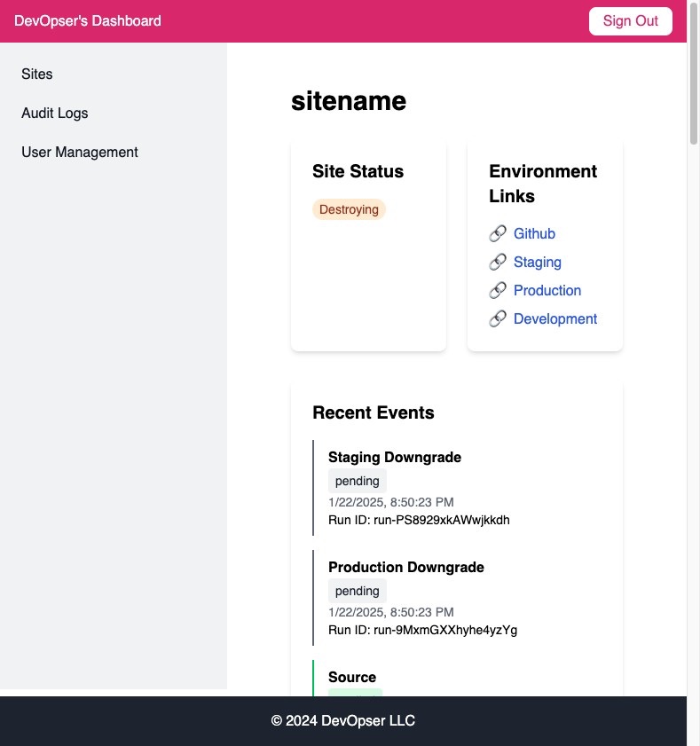Click the page vertical scrollbar thumb
The height and width of the screenshot is (746, 700).
[694, 73]
